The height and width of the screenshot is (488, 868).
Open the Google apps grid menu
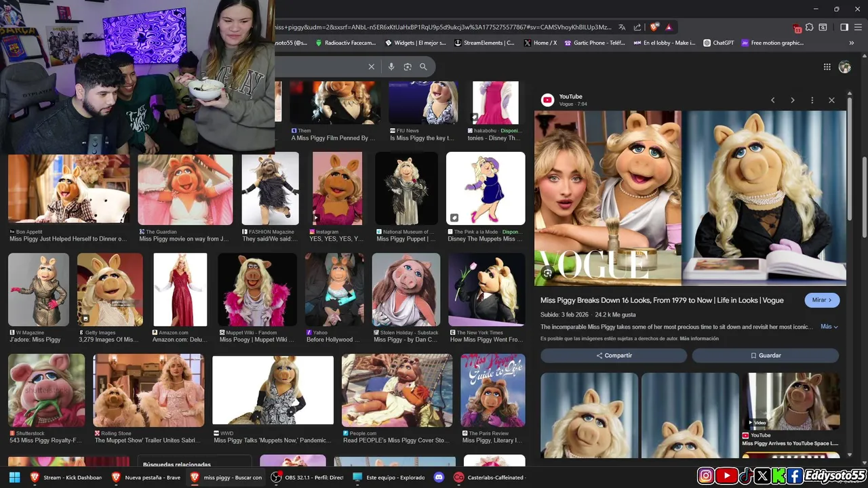pyautogui.click(x=827, y=66)
